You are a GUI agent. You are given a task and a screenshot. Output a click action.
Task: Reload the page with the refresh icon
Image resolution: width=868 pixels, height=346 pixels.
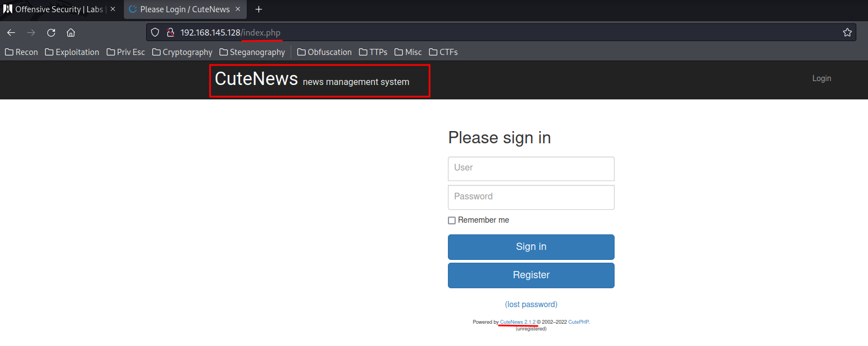click(x=51, y=33)
